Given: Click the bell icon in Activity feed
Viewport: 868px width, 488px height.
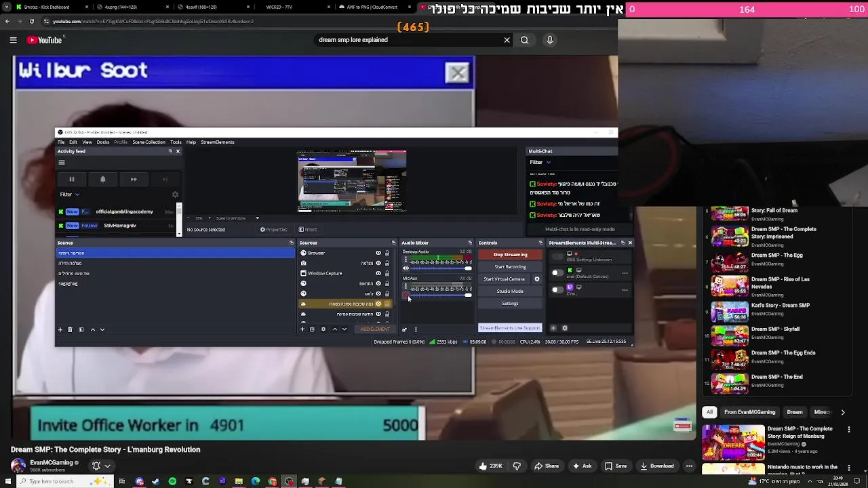Looking at the screenshot, I should pyautogui.click(x=102, y=180).
